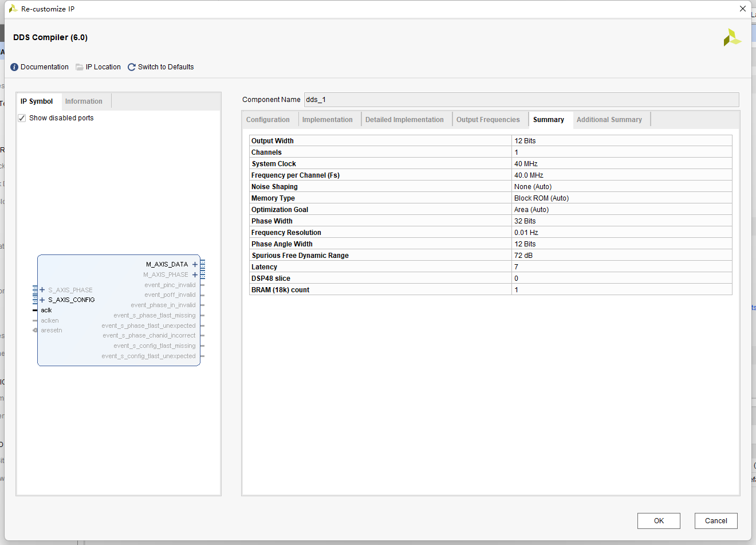Click the OK button

659,521
